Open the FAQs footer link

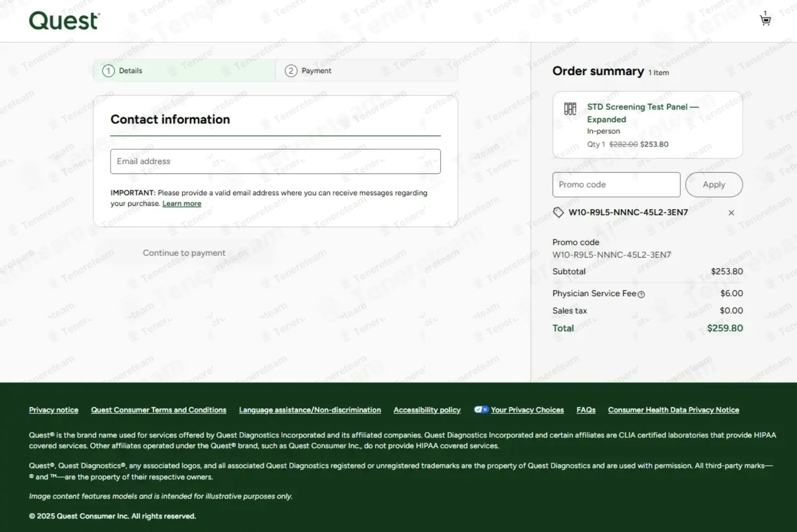coord(586,410)
